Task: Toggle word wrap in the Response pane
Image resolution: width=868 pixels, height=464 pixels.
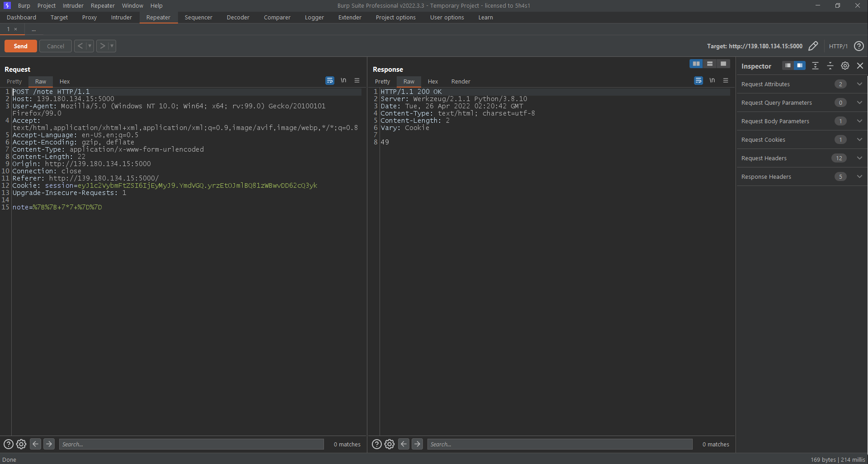Action: [x=699, y=80]
